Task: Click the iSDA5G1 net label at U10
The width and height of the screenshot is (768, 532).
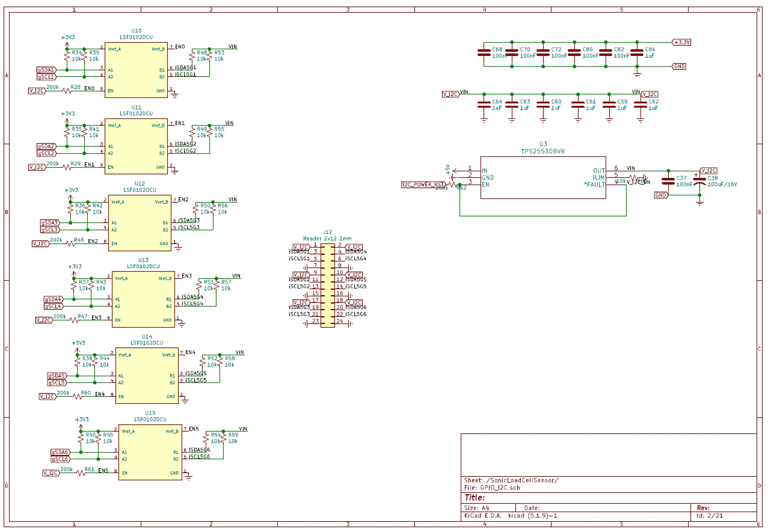Action: [x=185, y=68]
